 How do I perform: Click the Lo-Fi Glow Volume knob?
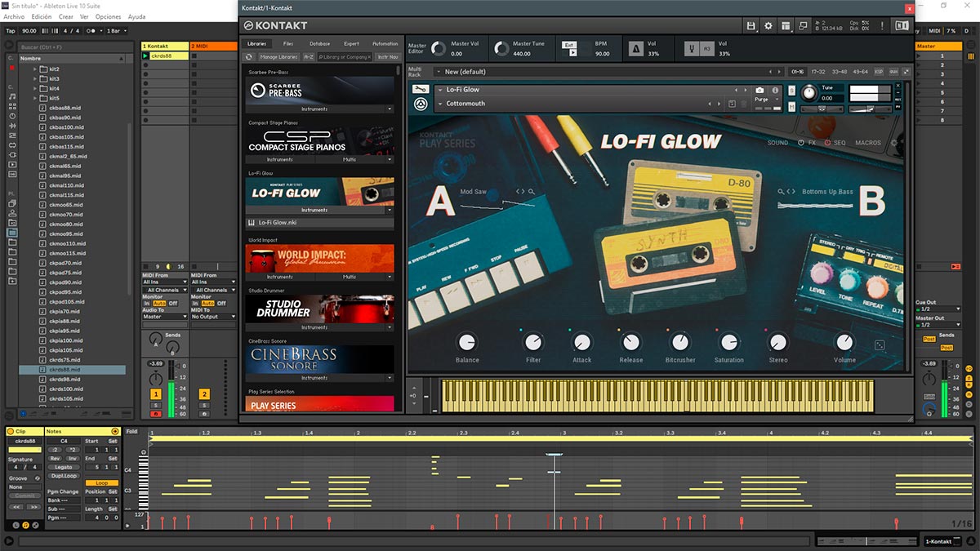(844, 341)
